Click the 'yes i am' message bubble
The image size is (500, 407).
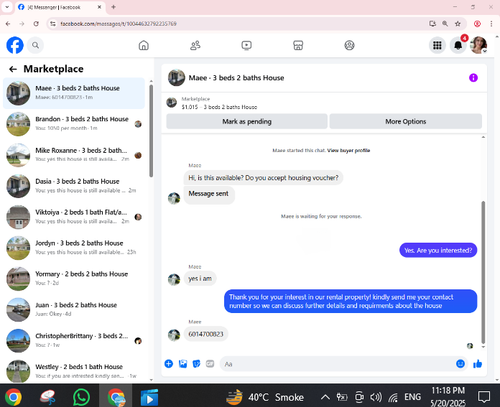point(200,278)
